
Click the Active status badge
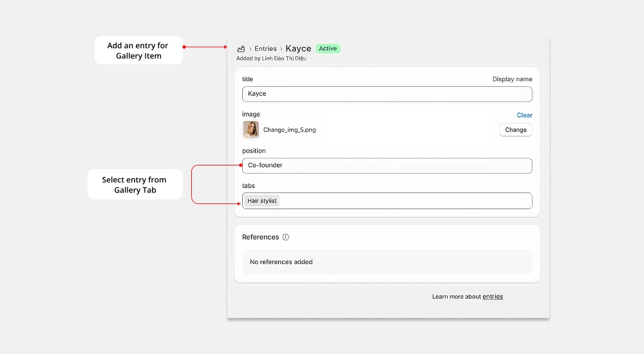coord(328,48)
